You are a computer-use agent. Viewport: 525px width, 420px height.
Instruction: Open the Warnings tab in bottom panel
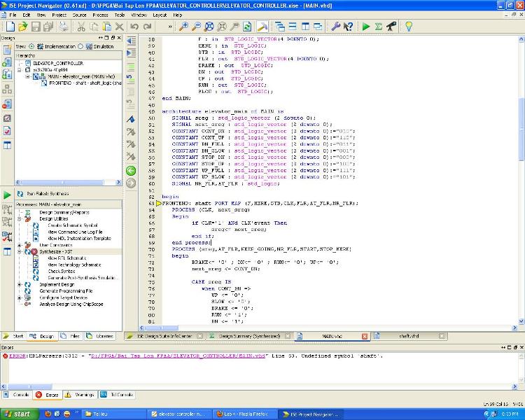point(83,395)
